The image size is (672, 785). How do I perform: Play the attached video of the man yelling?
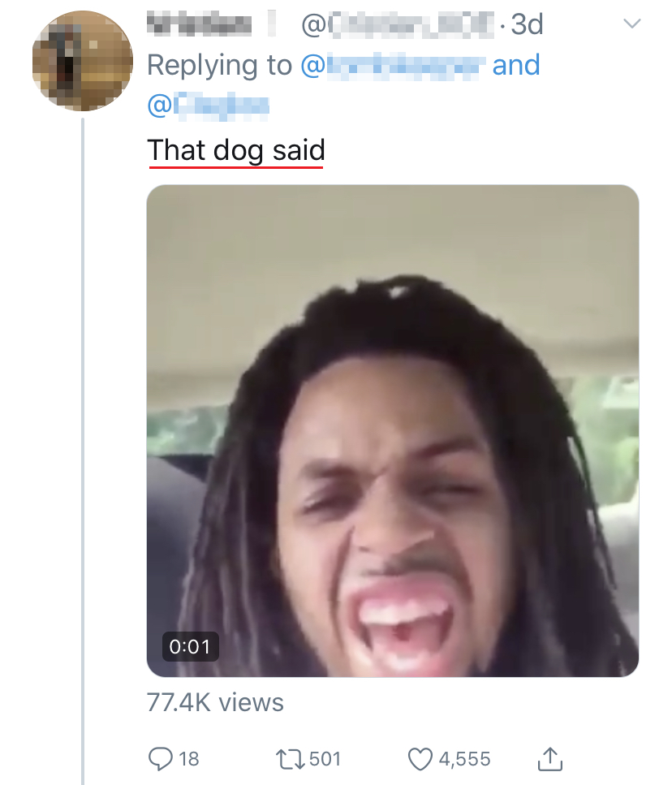pos(393,430)
